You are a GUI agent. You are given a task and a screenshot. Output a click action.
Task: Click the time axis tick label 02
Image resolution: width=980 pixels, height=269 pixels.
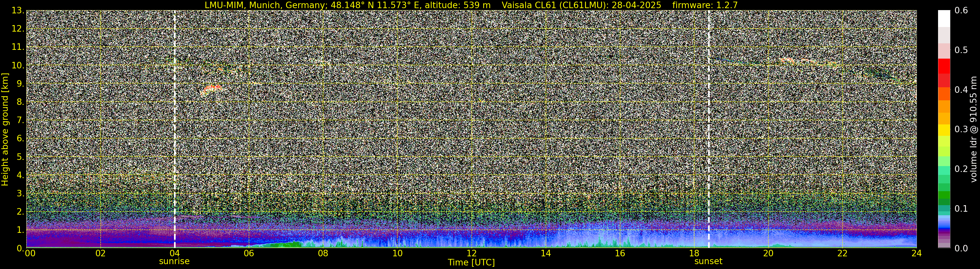click(101, 253)
